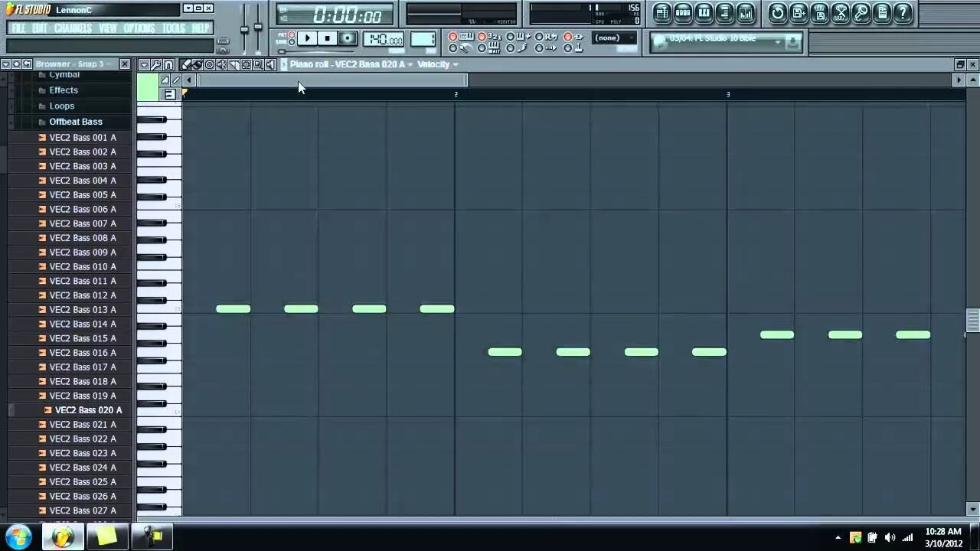Viewport: 980px width, 551px height.
Task: Open the CHANNELS menu
Action: tap(73, 28)
